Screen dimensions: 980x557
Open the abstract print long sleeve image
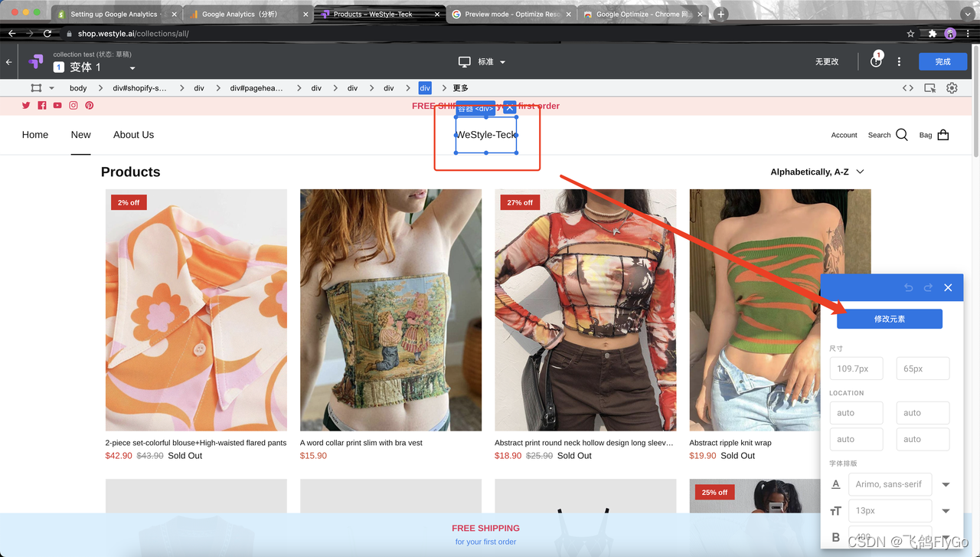pyautogui.click(x=586, y=310)
